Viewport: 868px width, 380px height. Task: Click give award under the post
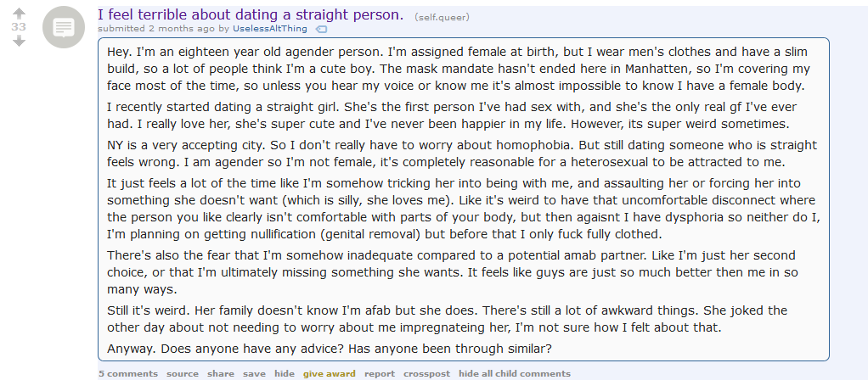click(330, 373)
